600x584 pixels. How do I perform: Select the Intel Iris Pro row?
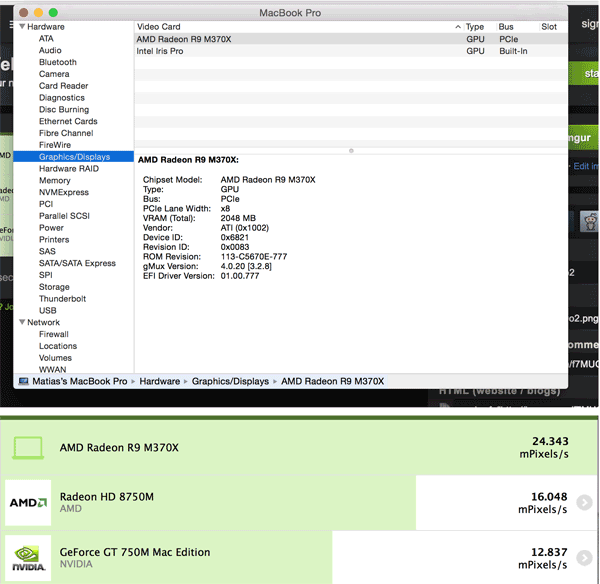pos(300,51)
